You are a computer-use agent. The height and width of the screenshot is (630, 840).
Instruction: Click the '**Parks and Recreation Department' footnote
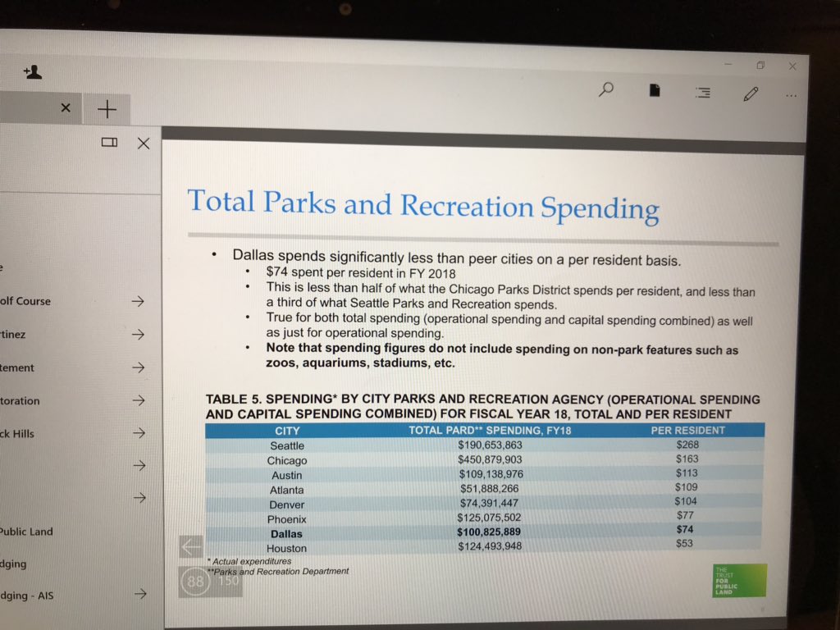pos(277,572)
